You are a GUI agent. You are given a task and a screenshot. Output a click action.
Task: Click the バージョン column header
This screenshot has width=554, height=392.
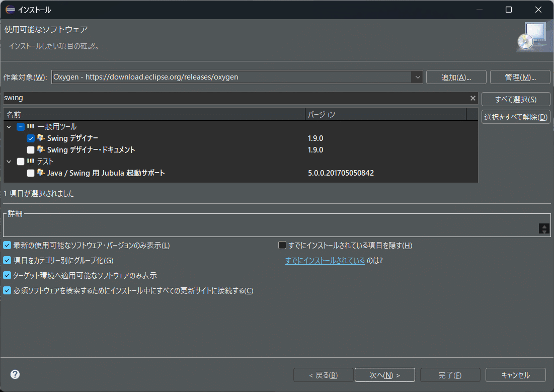[385, 115]
